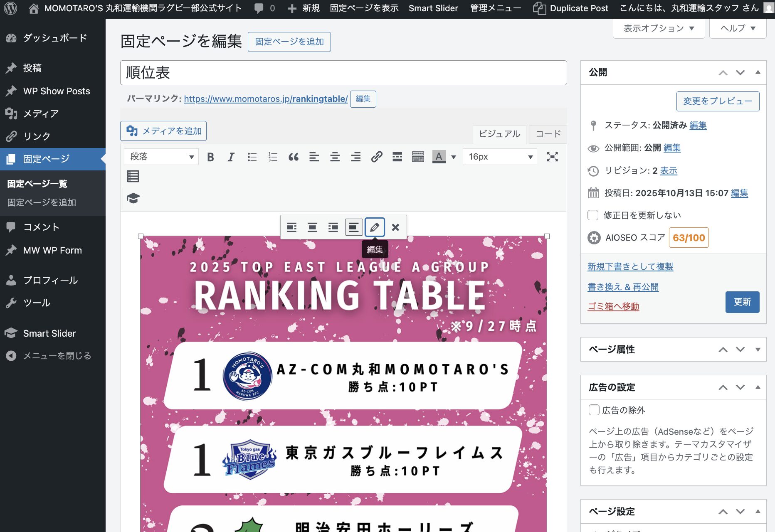
Task: Enable the 広告の除外 checkbox
Action: (x=594, y=410)
